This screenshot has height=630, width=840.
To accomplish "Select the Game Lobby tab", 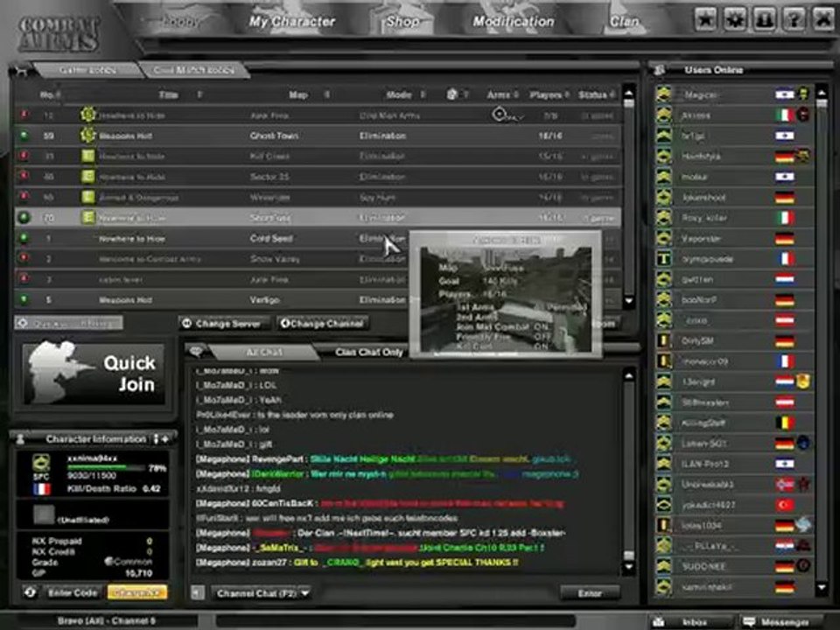I will pyautogui.click(x=87, y=70).
